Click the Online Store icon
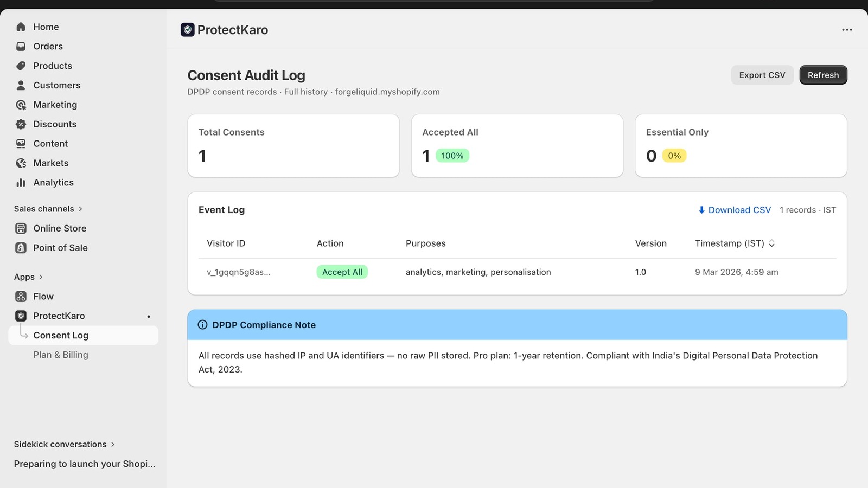This screenshot has width=868, height=488. [x=20, y=228]
